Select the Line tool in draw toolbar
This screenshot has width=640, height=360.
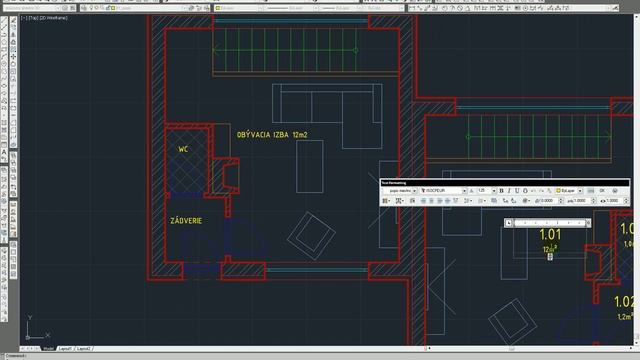[x=4, y=20]
